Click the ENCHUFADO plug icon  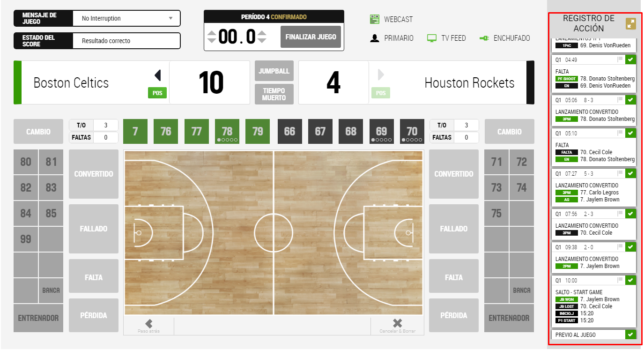484,38
